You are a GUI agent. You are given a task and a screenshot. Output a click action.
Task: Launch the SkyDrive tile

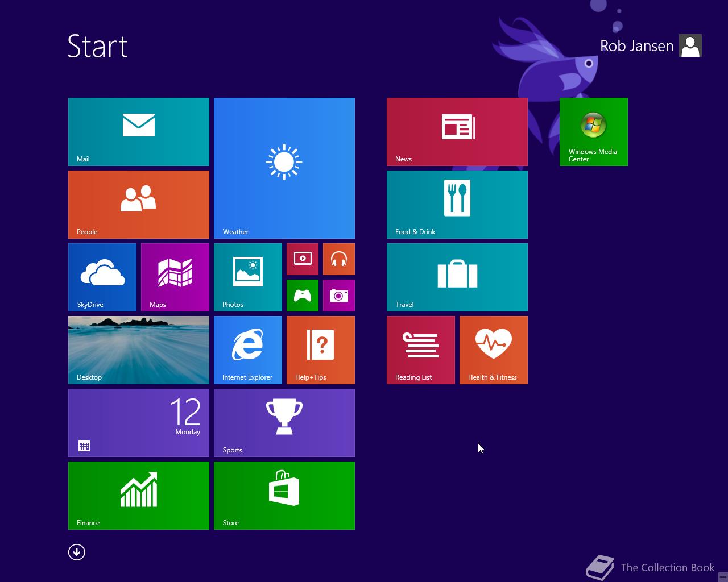[x=102, y=277]
